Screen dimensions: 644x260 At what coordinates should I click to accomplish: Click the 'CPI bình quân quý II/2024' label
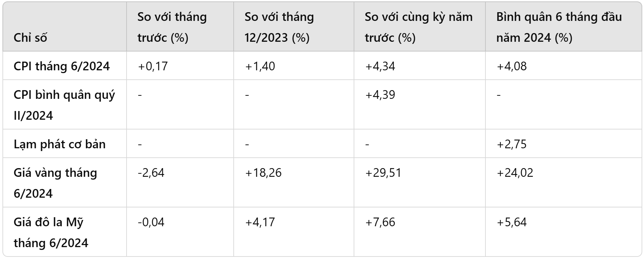(64, 105)
